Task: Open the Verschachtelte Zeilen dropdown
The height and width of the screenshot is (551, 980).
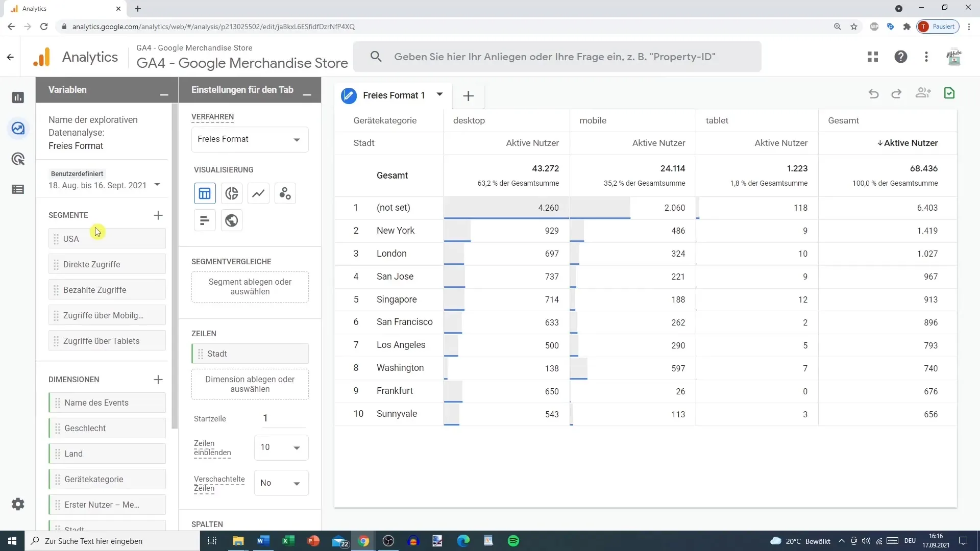Action: 281,483
